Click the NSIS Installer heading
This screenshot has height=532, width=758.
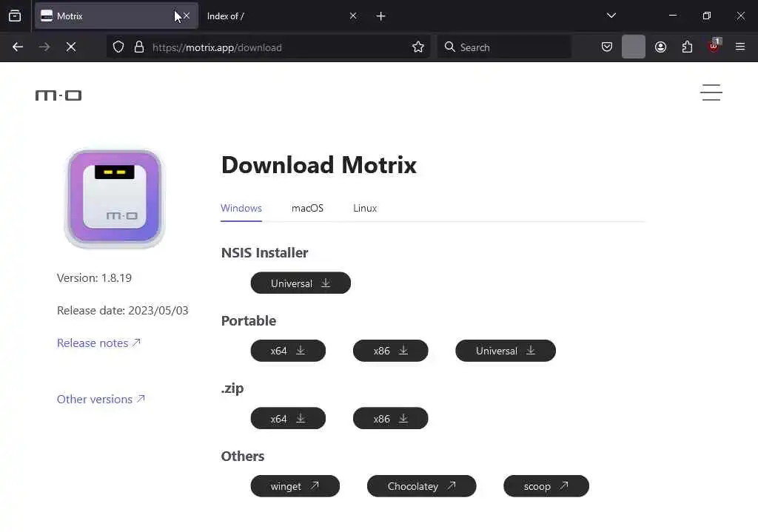(x=264, y=253)
